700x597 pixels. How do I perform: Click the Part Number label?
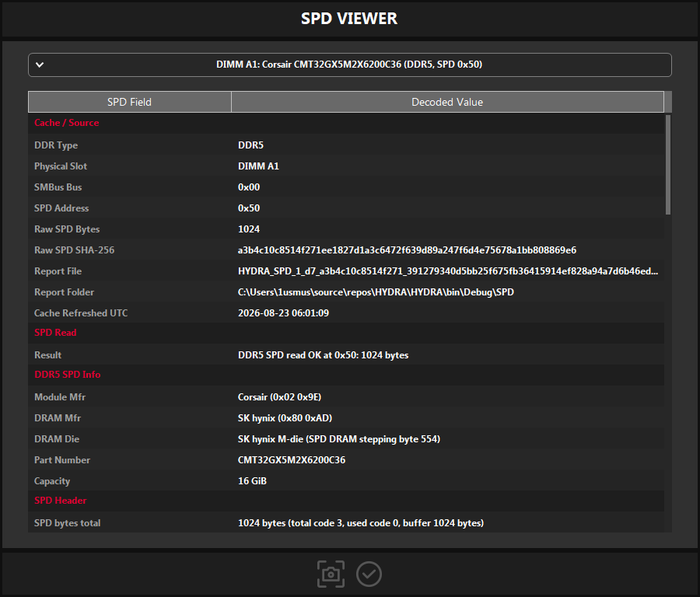(62, 459)
